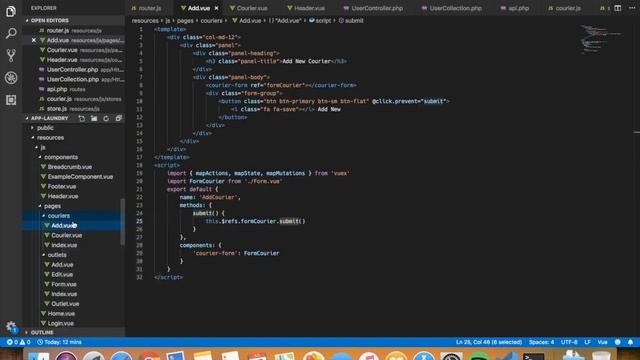This screenshot has width=640, height=360.
Task: Open Form.vue under outlets folder
Action: pyautogui.click(x=64, y=284)
